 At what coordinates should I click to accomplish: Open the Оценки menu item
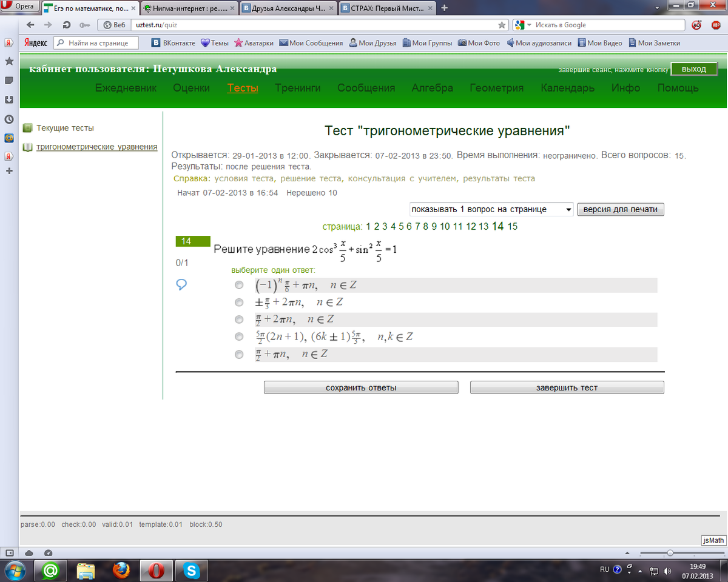[x=192, y=88]
